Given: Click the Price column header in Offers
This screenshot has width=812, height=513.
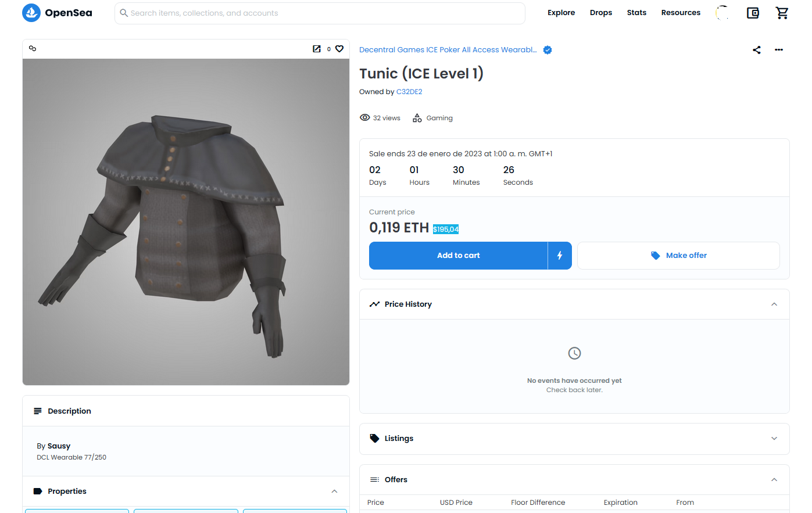Looking at the screenshot, I should coord(375,503).
